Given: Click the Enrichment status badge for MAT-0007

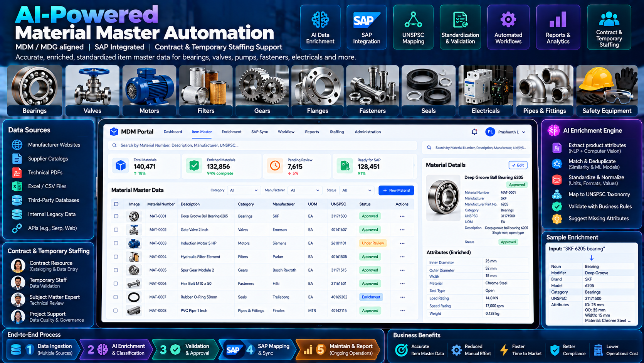Looking at the screenshot, I should coord(371,297).
